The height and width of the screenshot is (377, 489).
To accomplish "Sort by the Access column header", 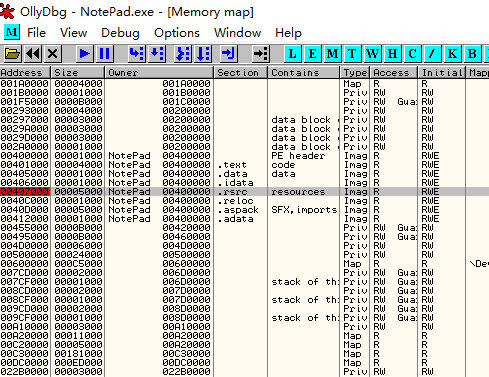I will click(x=394, y=72).
